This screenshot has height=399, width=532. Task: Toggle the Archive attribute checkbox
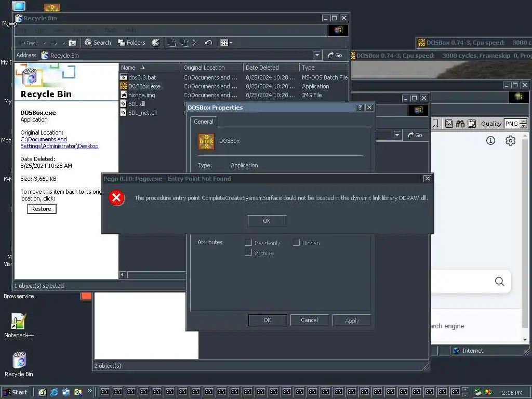248,252
